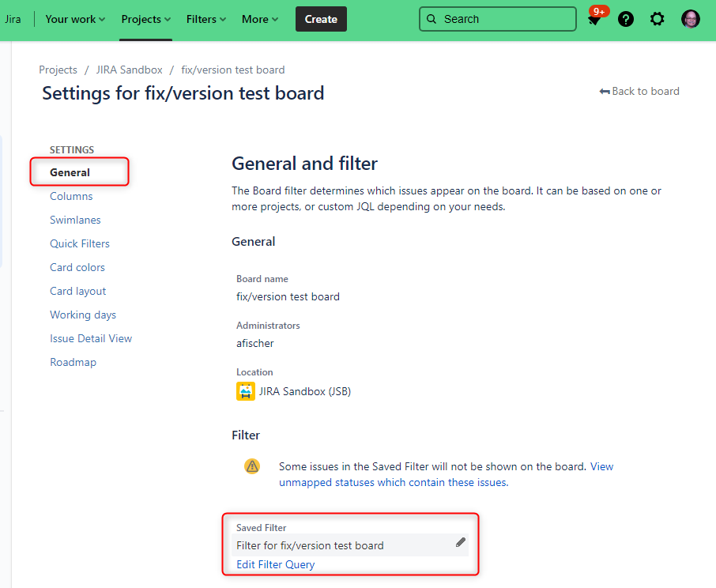
Task: Click the 'Filter' section heading
Action: point(246,435)
